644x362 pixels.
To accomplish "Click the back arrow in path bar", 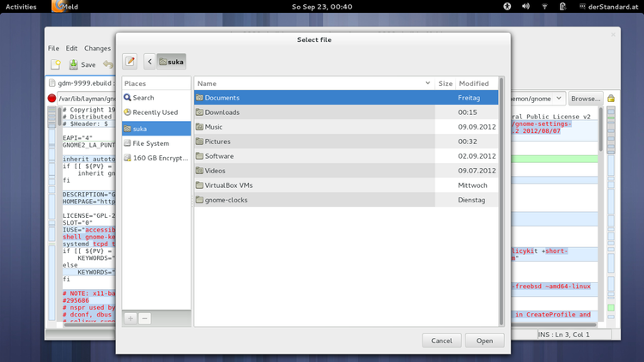I will pos(149,61).
